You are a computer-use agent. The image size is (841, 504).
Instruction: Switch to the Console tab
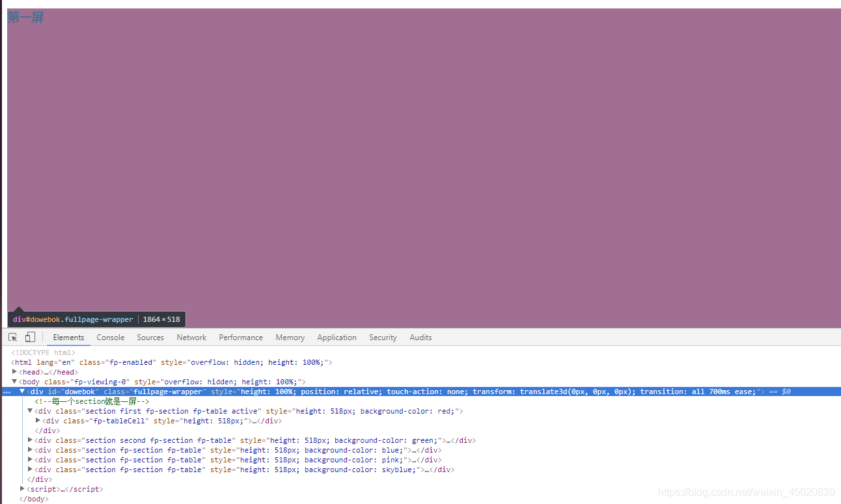(x=111, y=338)
